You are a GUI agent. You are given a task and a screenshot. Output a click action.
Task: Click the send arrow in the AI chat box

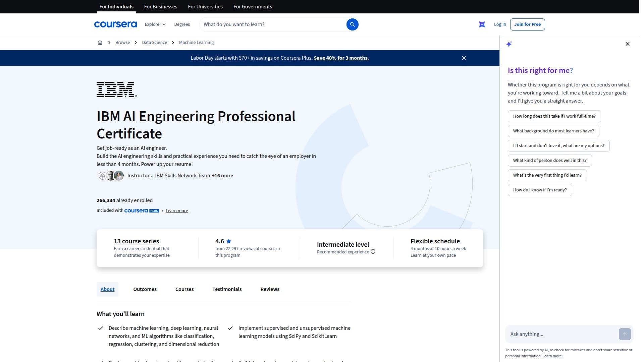[625, 334]
